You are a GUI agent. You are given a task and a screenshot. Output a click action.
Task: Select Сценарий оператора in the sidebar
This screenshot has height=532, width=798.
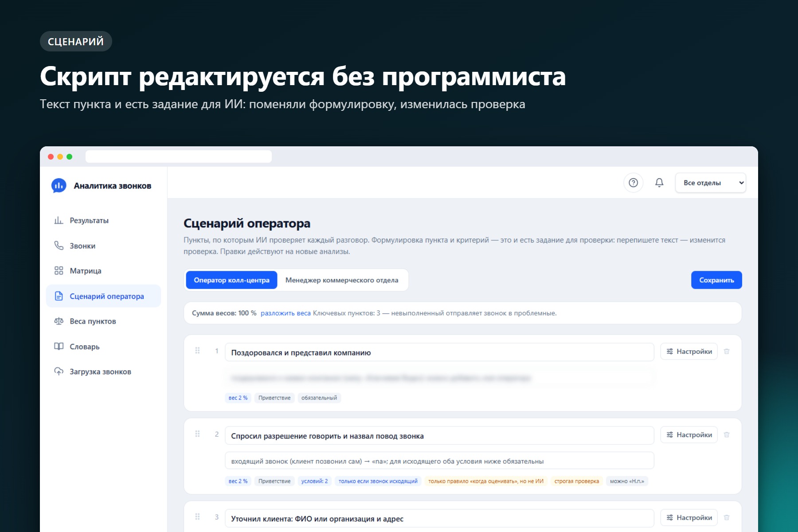[x=103, y=296]
